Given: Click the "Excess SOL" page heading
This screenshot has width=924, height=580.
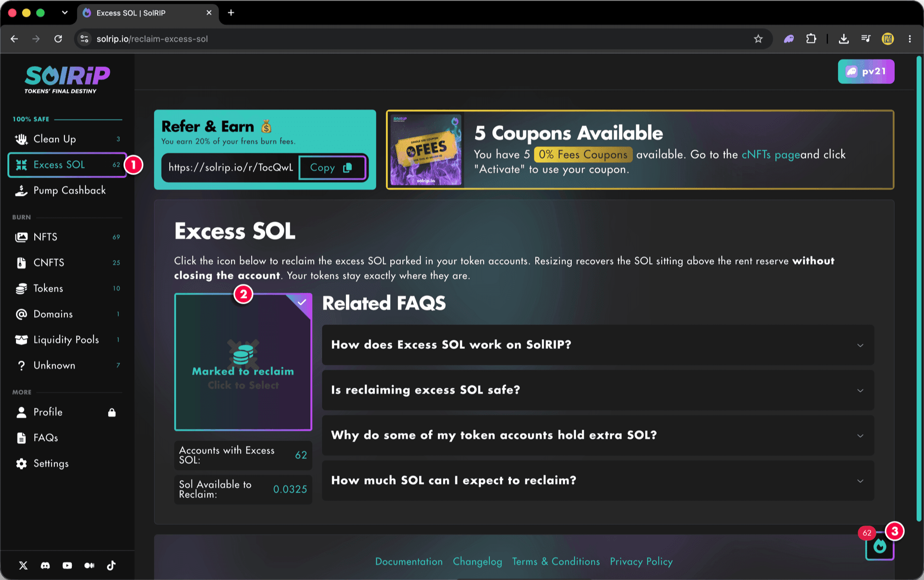Looking at the screenshot, I should click(235, 232).
